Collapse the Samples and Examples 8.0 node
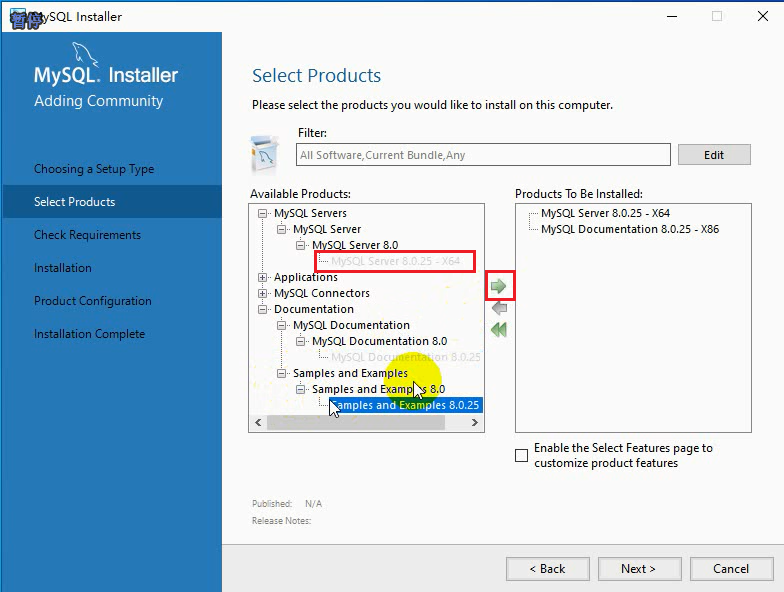Viewport: 784px width, 592px height. click(x=300, y=390)
